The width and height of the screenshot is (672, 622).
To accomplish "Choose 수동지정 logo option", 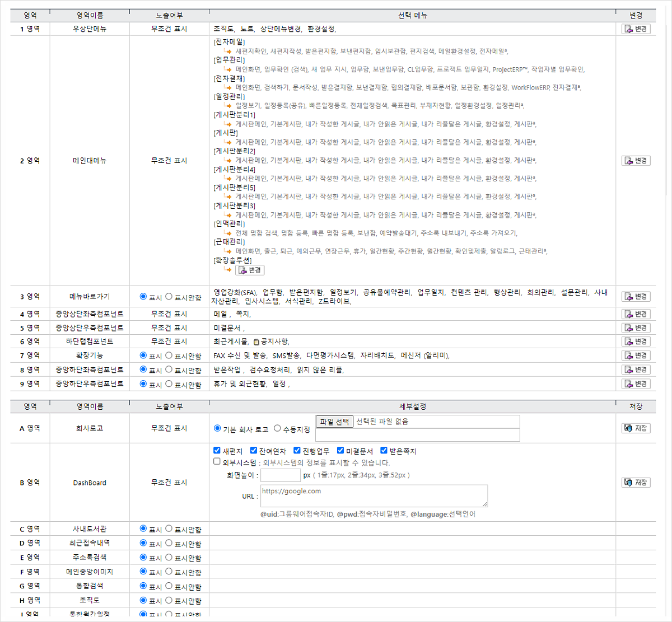I will pyautogui.click(x=277, y=428).
